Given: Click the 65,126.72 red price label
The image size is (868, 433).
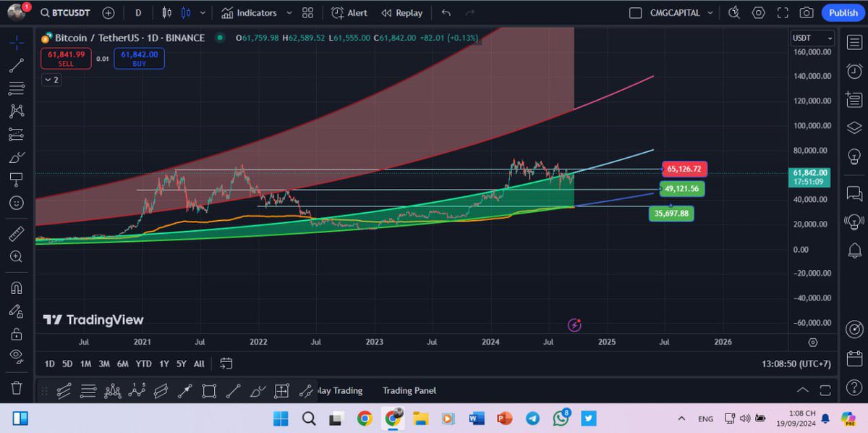Looking at the screenshot, I should point(684,169).
